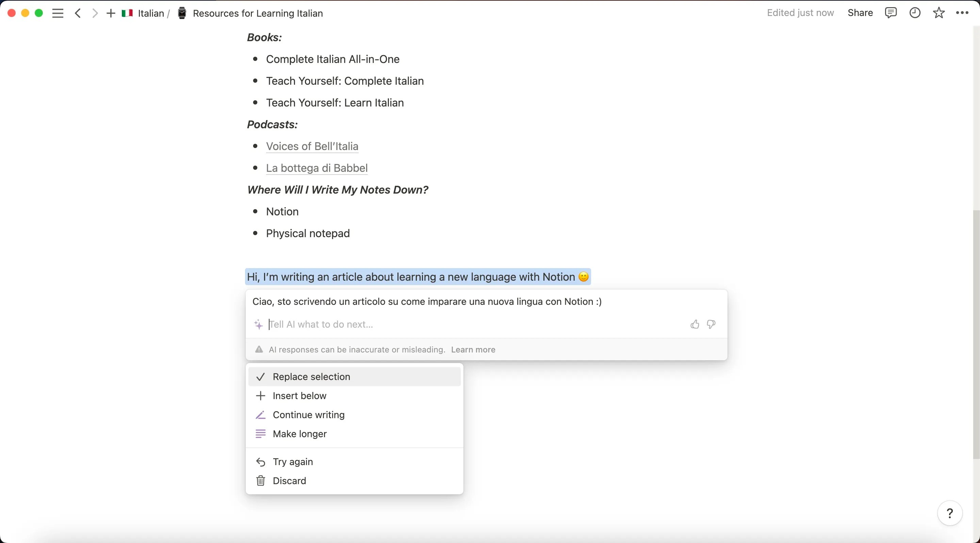Image resolution: width=980 pixels, height=543 pixels.
Task: Open more options via the ellipsis icon
Action: [x=963, y=13]
